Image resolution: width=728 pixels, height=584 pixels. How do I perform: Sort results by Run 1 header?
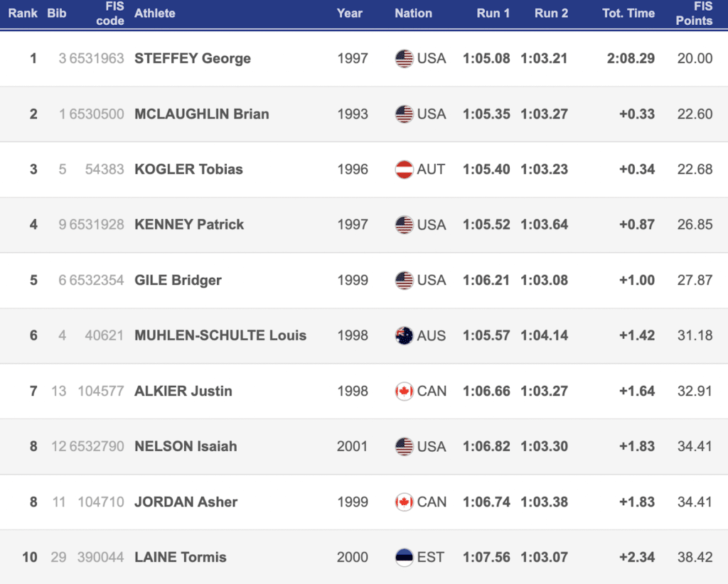click(493, 13)
